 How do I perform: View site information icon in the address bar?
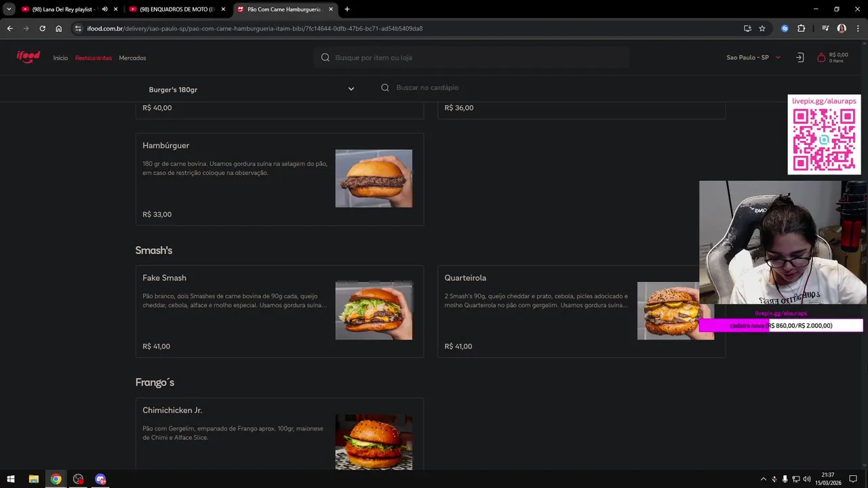click(x=78, y=28)
